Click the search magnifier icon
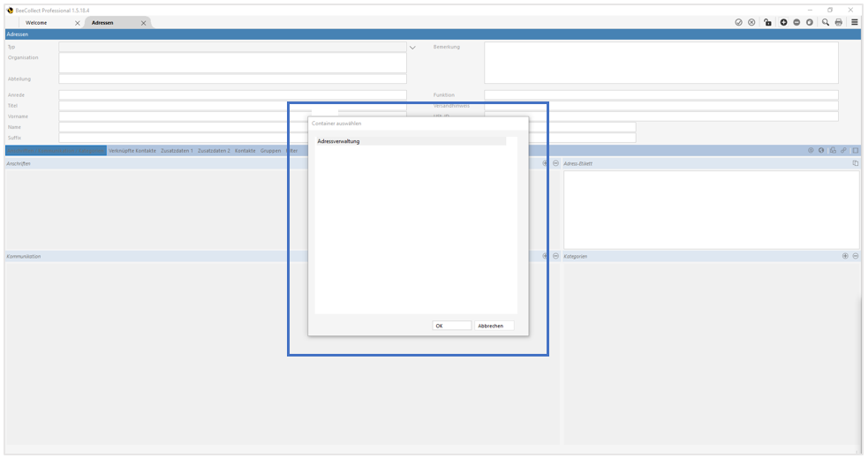Image resolution: width=868 pixels, height=458 pixels. 826,22
